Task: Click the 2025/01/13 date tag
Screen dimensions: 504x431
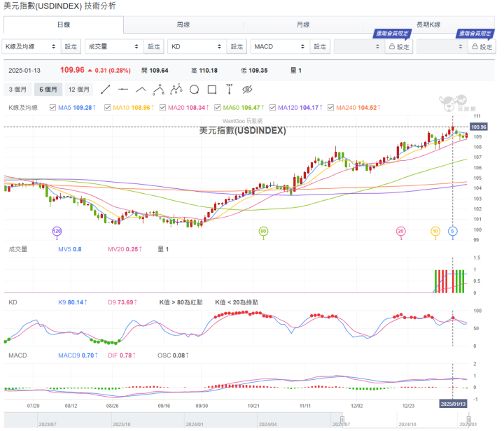Action: tap(453, 404)
